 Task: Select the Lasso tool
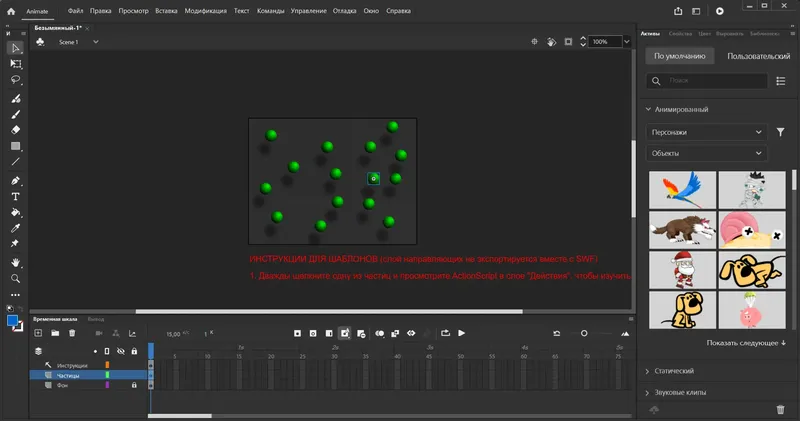click(x=16, y=80)
